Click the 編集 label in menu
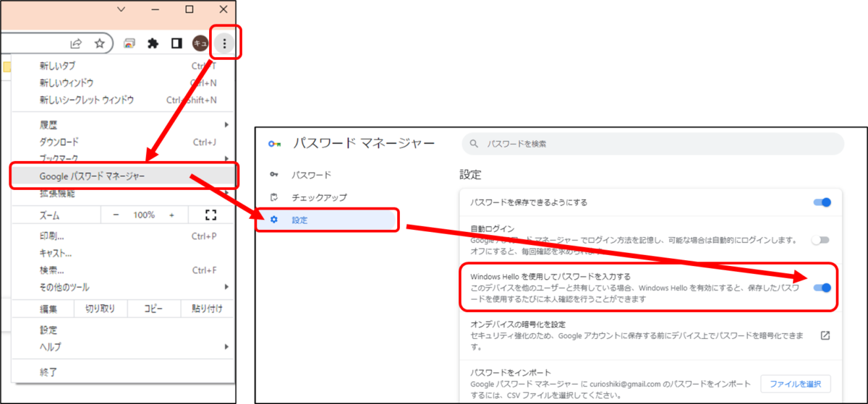This screenshot has height=404, width=868. [x=48, y=309]
